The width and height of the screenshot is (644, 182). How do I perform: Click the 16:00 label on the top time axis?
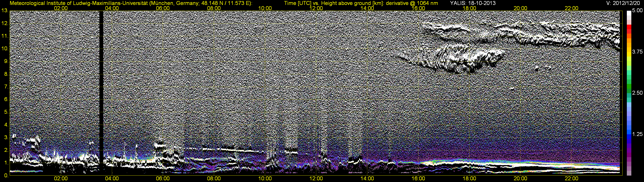418,8
